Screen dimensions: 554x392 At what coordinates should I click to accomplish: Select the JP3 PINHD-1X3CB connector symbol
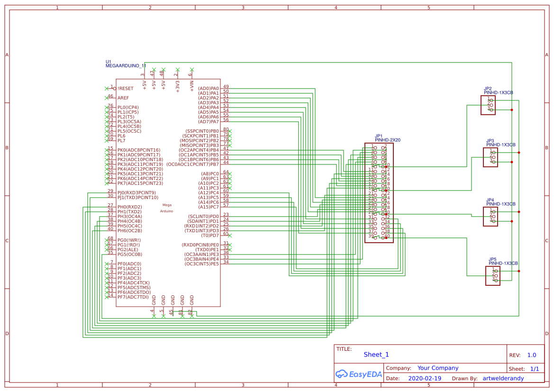pos(491,158)
